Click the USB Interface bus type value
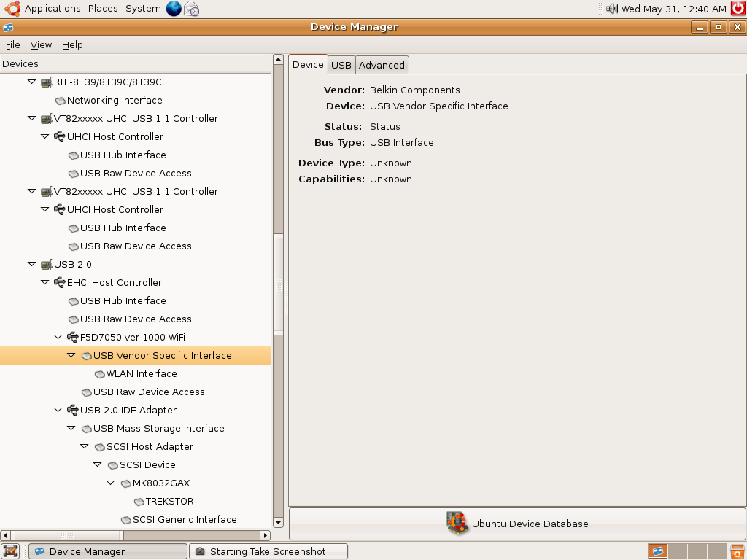This screenshot has height=560, width=747. click(x=402, y=142)
